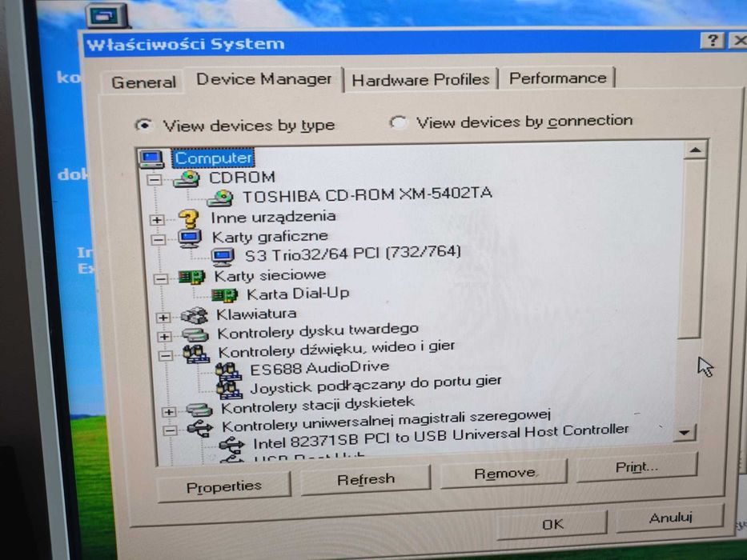Click the floppy controllers category icon
Screen dimensions: 747x560
pyautogui.click(x=199, y=410)
